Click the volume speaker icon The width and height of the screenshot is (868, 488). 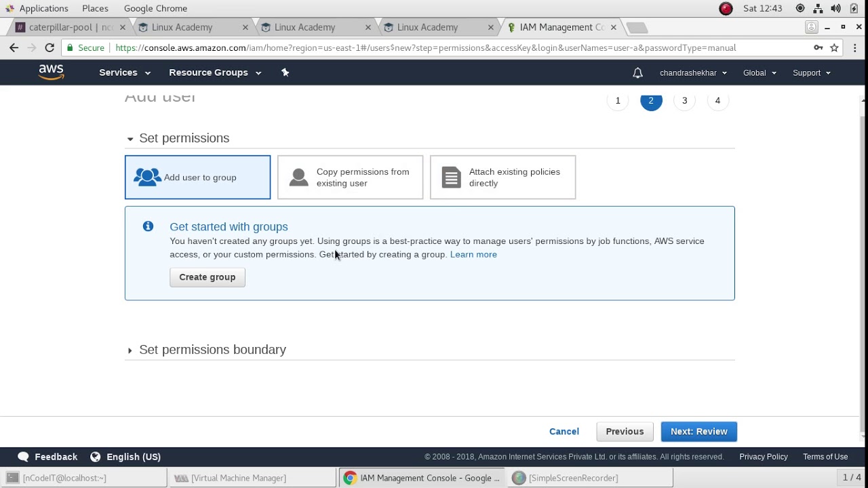pyautogui.click(x=835, y=8)
